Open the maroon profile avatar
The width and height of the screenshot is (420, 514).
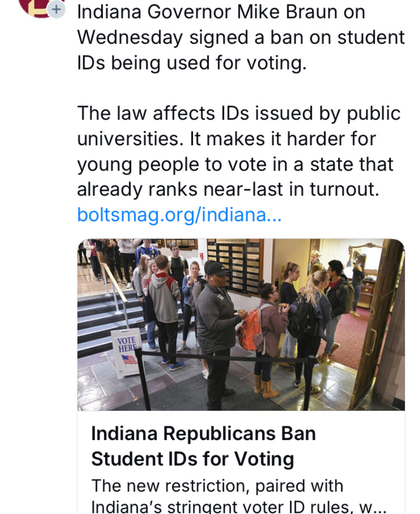tap(38, 7)
